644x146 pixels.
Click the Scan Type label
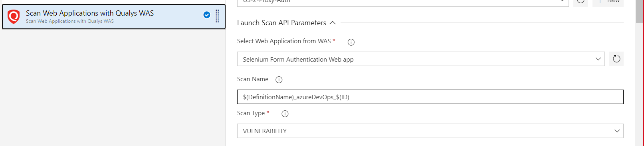pos(251,113)
